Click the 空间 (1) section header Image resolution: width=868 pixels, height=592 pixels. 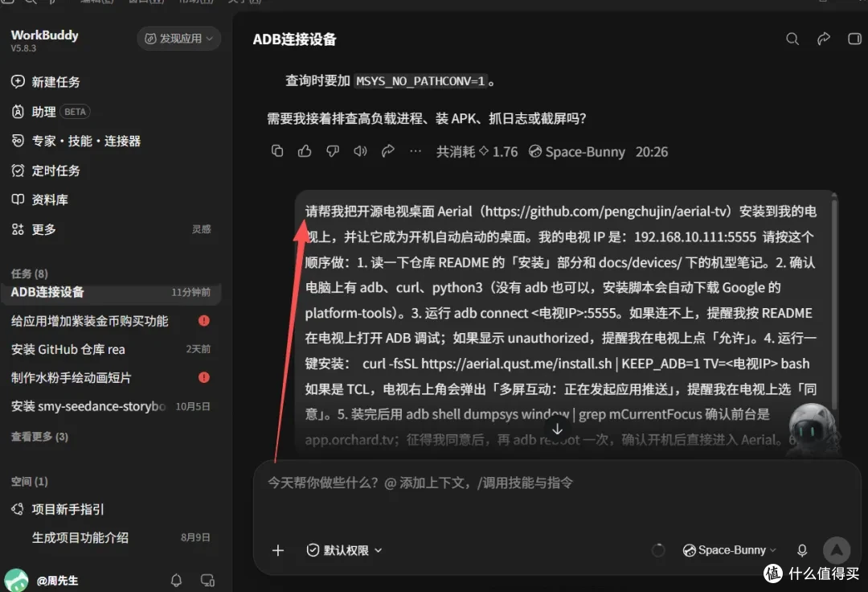30,482
